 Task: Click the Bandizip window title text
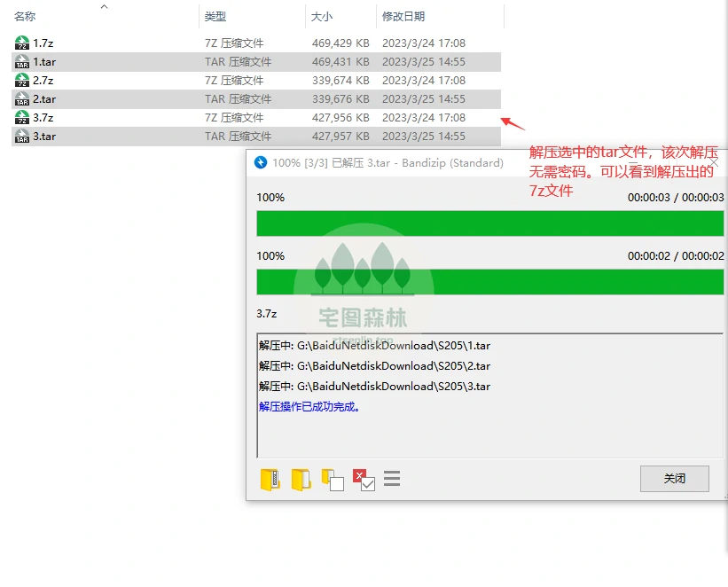pos(387,163)
